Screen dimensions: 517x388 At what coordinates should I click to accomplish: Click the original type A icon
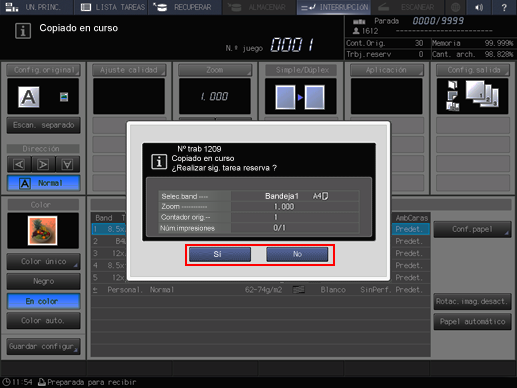coord(29,97)
